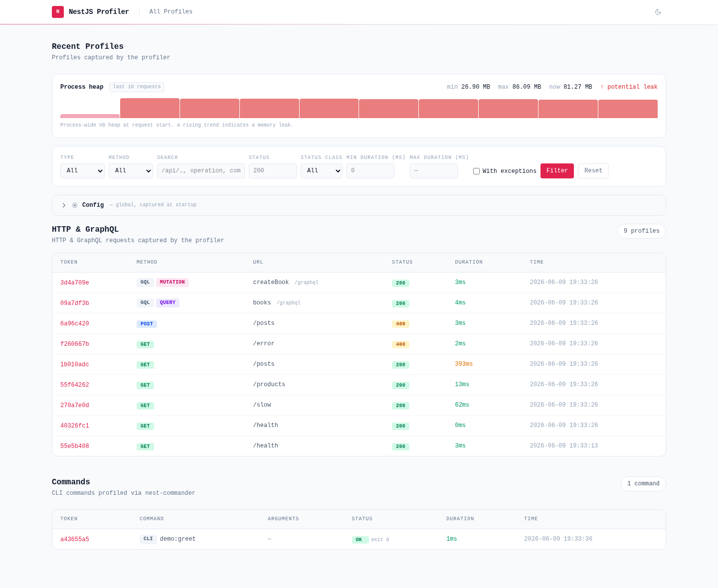This screenshot has width=718, height=588.
Task: Click the exit 0 label
Action: pyautogui.click(x=380, y=540)
